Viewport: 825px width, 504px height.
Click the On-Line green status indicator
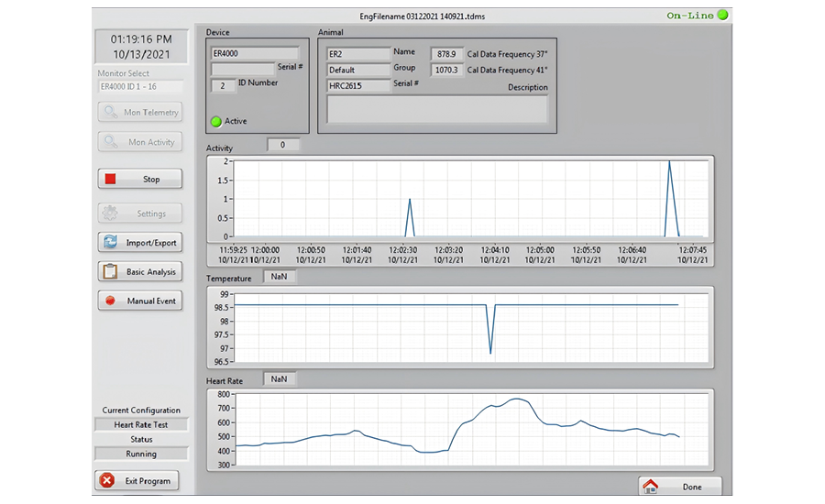pos(723,15)
